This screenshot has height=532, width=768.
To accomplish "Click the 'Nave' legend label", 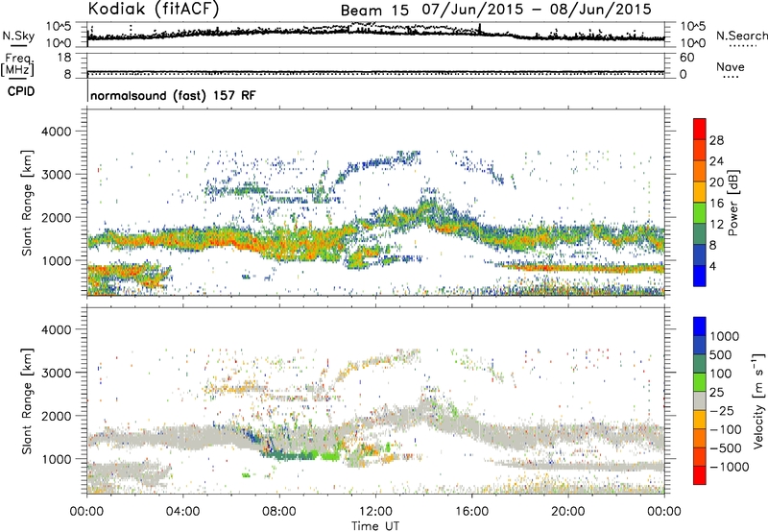I will click(x=731, y=66).
